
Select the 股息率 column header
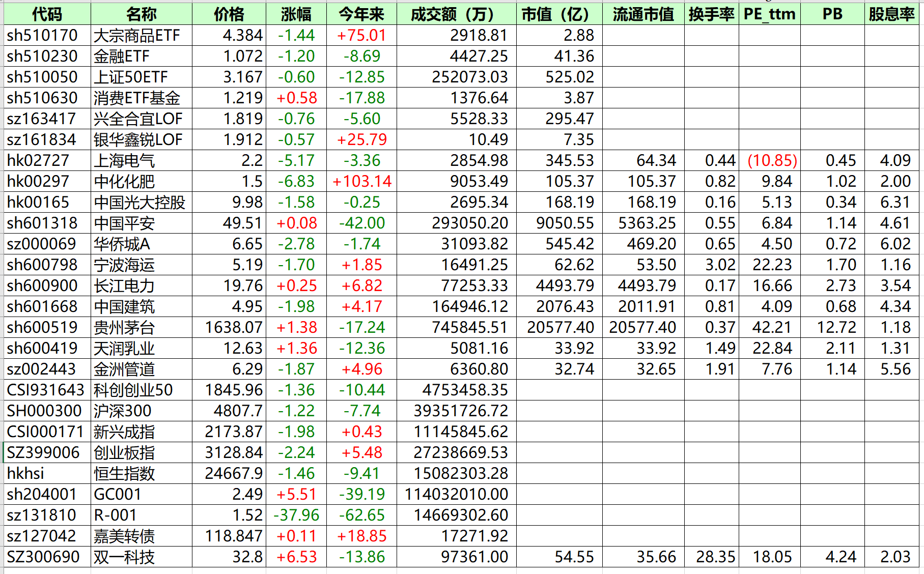[892, 14]
